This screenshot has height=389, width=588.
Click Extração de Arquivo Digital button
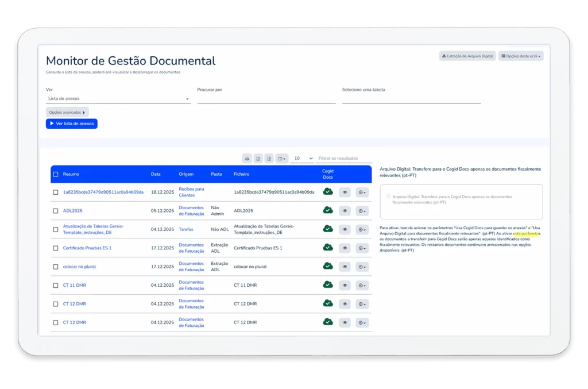coord(467,56)
